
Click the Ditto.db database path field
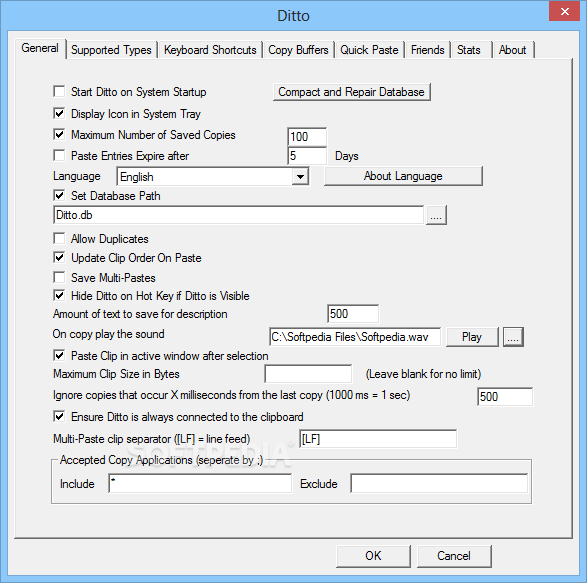[x=238, y=215]
